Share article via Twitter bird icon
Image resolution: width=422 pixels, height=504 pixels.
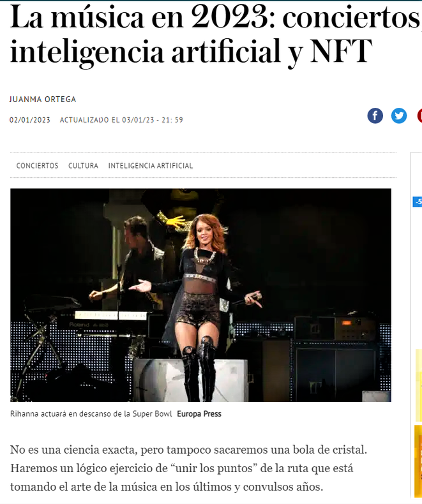[399, 115]
